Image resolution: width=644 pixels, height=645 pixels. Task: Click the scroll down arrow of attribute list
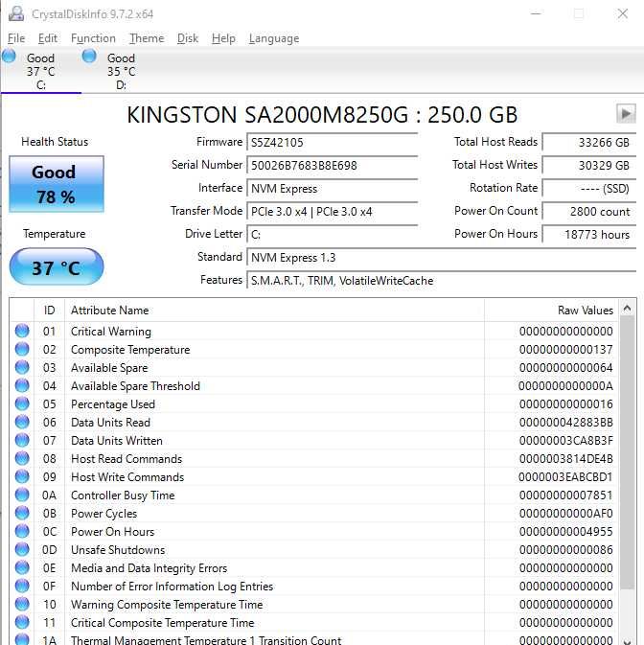(627, 640)
